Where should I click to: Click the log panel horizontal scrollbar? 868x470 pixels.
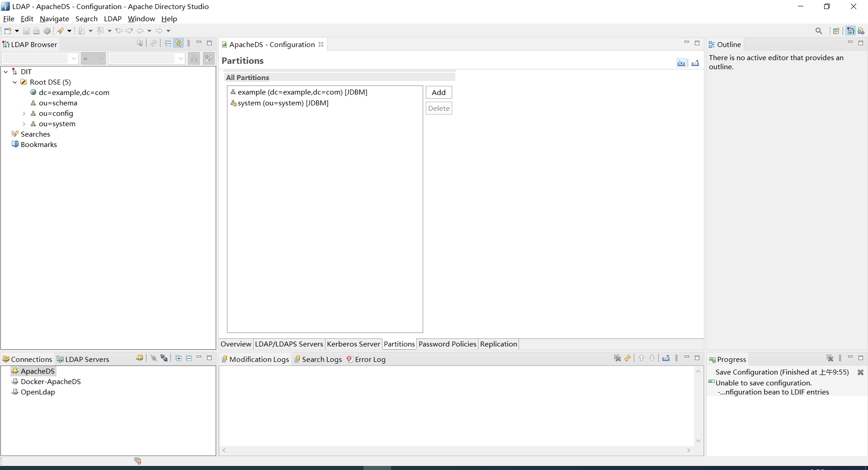click(456, 450)
